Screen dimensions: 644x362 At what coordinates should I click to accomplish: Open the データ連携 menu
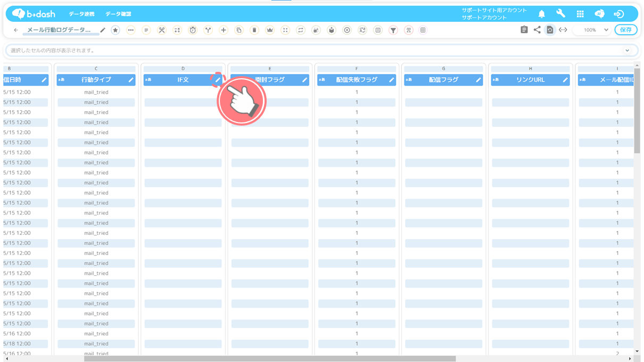tap(81, 14)
